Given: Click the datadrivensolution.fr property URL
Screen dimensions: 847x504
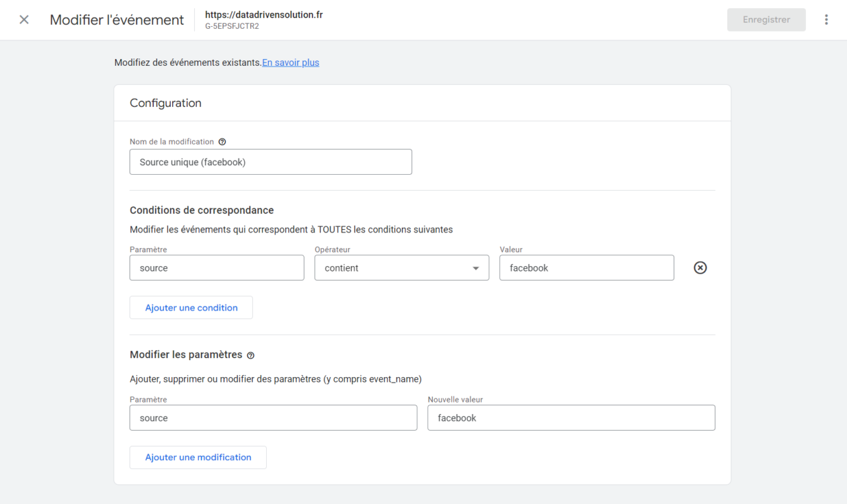Looking at the screenshot, I should (264, 14).
